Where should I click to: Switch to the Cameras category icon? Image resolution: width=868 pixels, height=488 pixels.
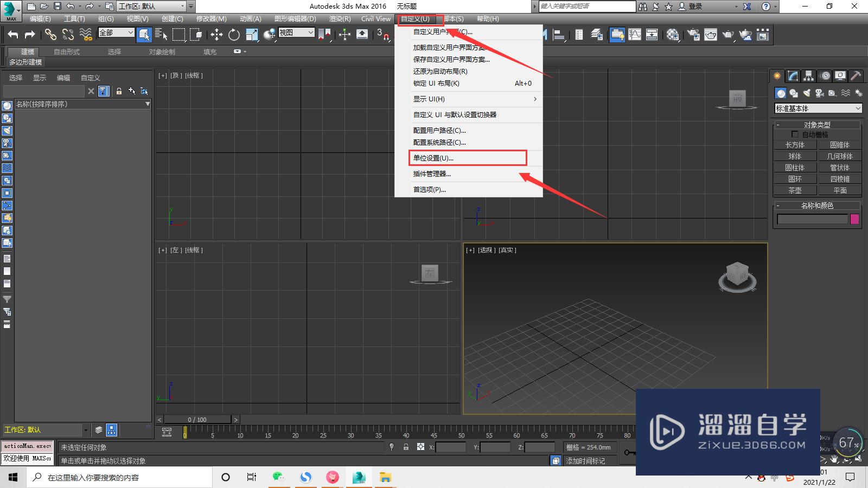(x=820, y=93)
